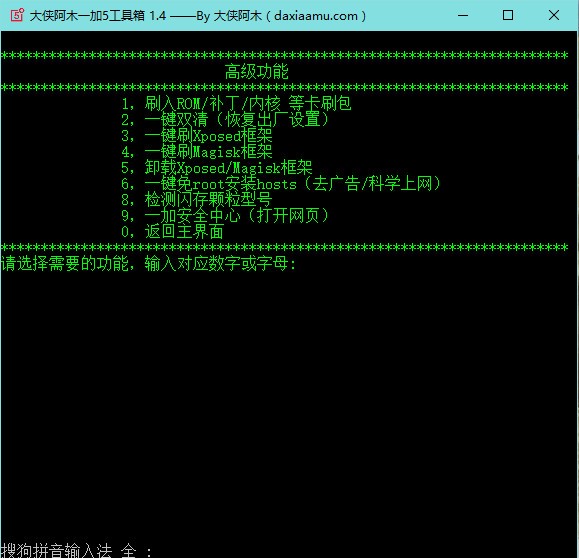The height and width of the screenshot is (558, 579).
Task: Maximize the toolbox console window
Action: tap(508, 16)
